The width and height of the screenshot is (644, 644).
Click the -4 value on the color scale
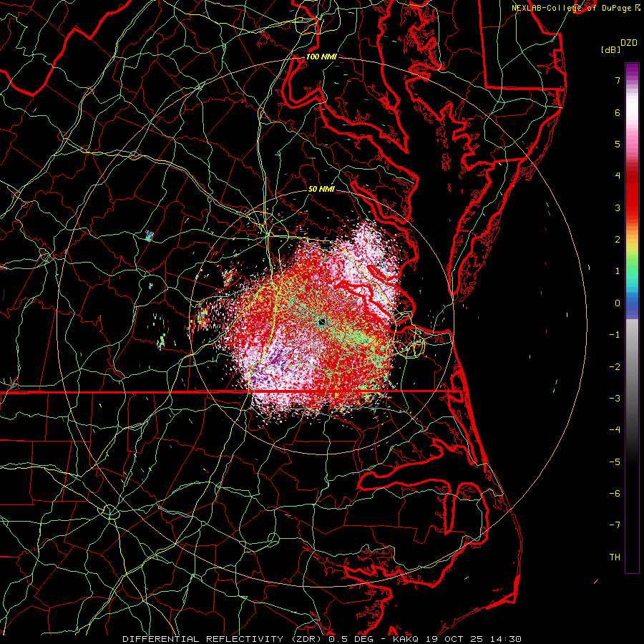pyautogui.click(x=615, y=430)
